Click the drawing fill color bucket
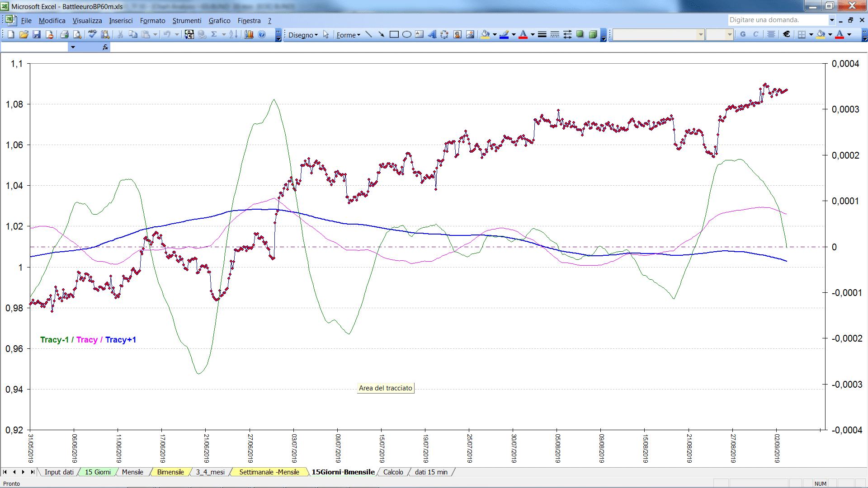Screen dimensions: 868x488 [486, 34]
